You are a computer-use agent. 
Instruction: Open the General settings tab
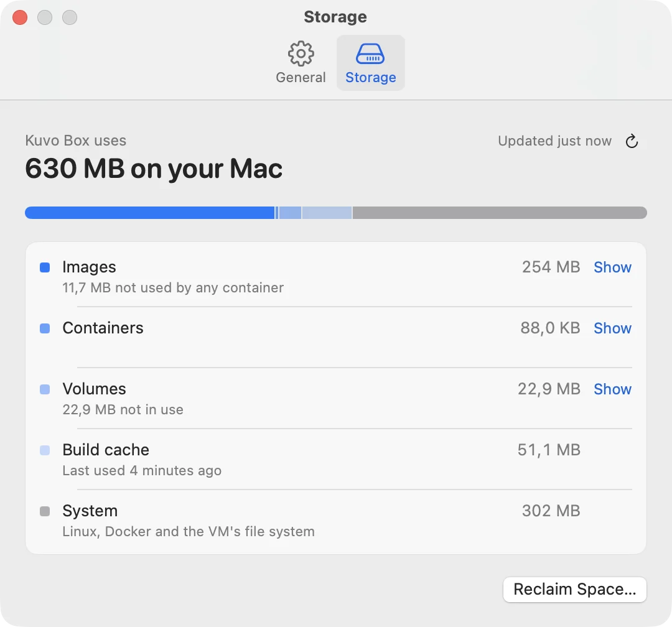[x=301, y=63]
